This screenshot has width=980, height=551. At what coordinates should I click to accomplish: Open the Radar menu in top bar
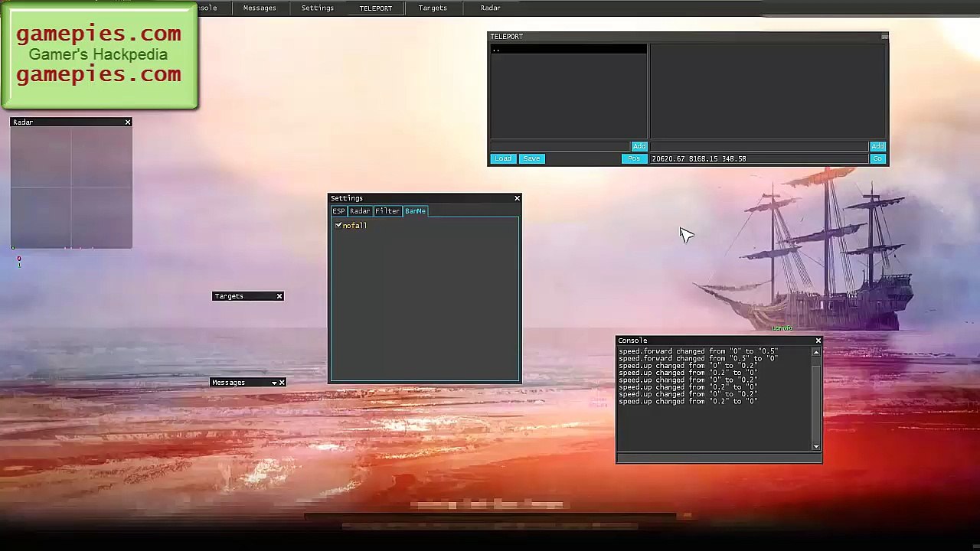tap(490, 8)
